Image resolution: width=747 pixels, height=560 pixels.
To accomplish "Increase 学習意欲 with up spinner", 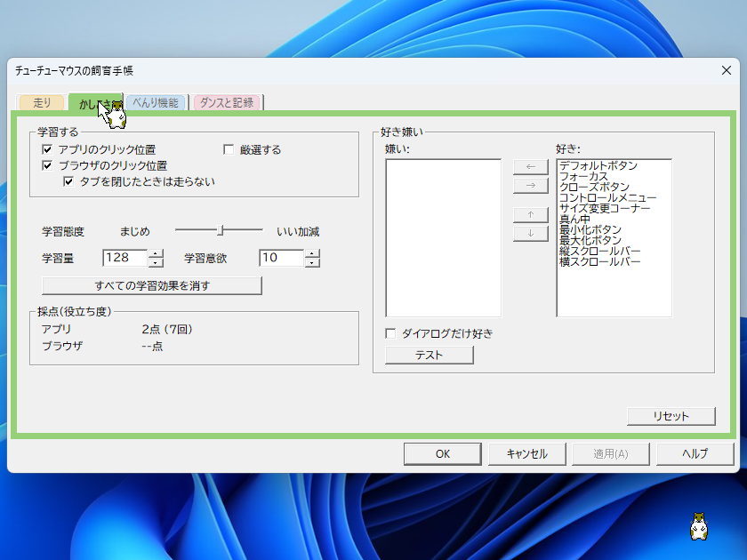I will pos(312,253).
